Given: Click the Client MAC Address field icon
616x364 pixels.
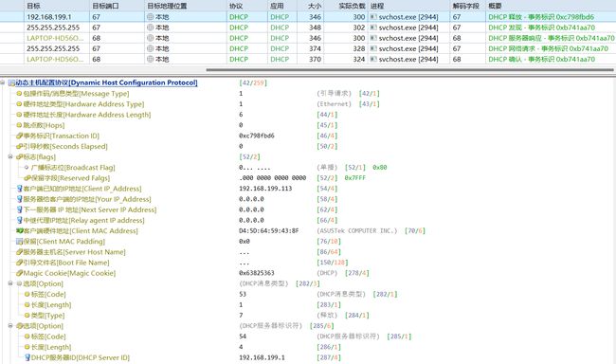Looking at the screenshot, I should 19,230.
